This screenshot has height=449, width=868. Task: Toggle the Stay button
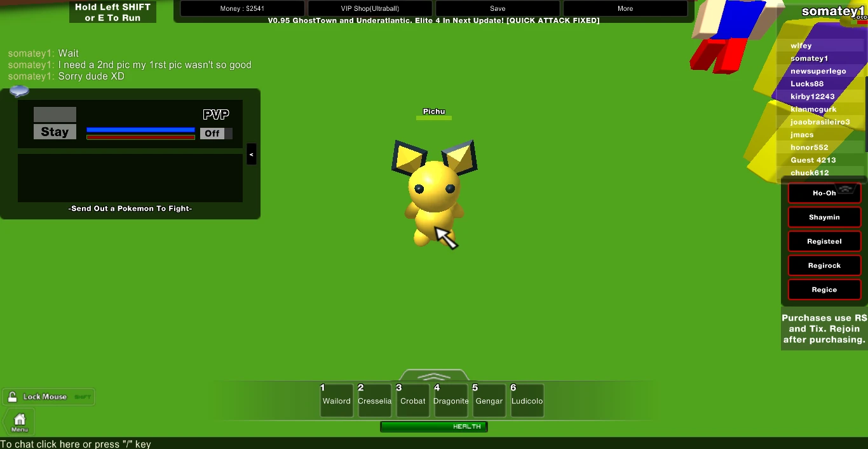(x=55, y=132)
